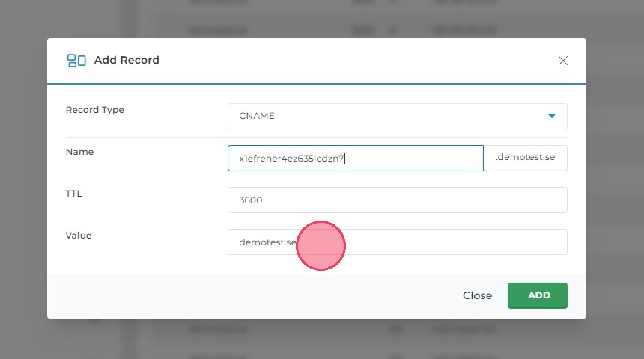Click the Add Record header icon

76,61
